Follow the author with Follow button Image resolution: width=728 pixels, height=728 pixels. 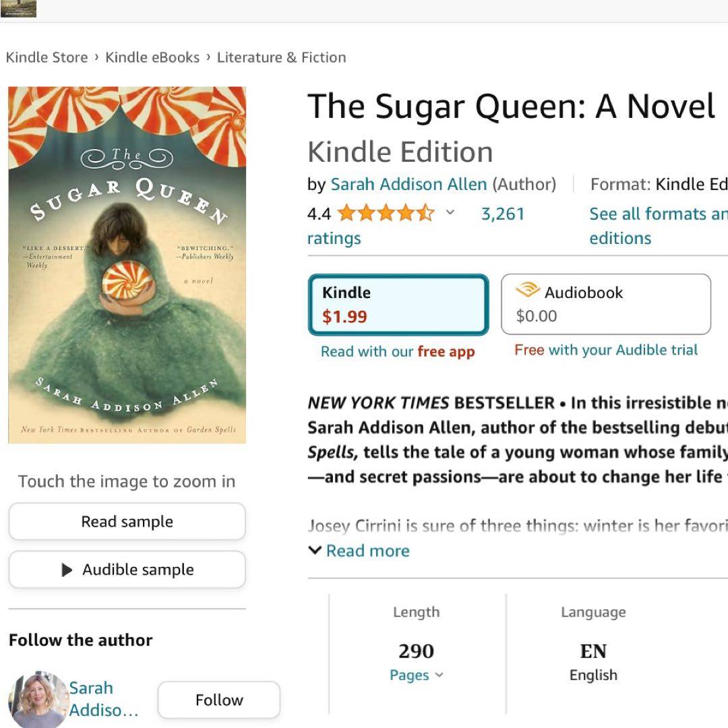(218, 700)
